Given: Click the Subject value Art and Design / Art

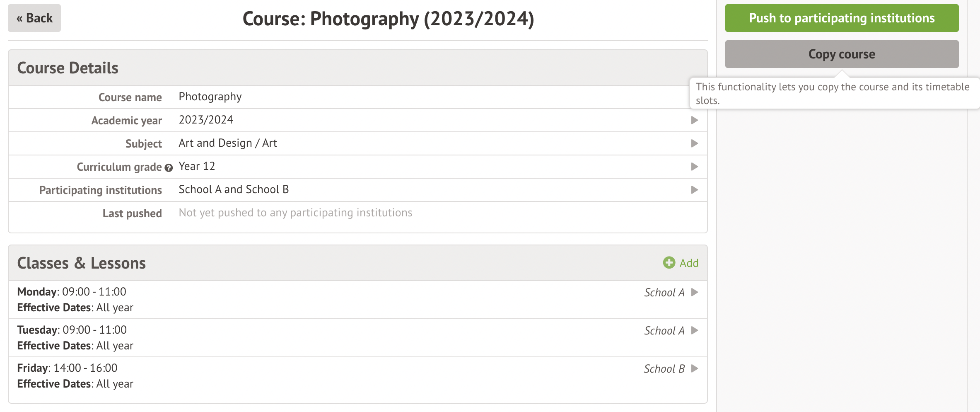Looking at the screenshot, I should coord(228,143).
